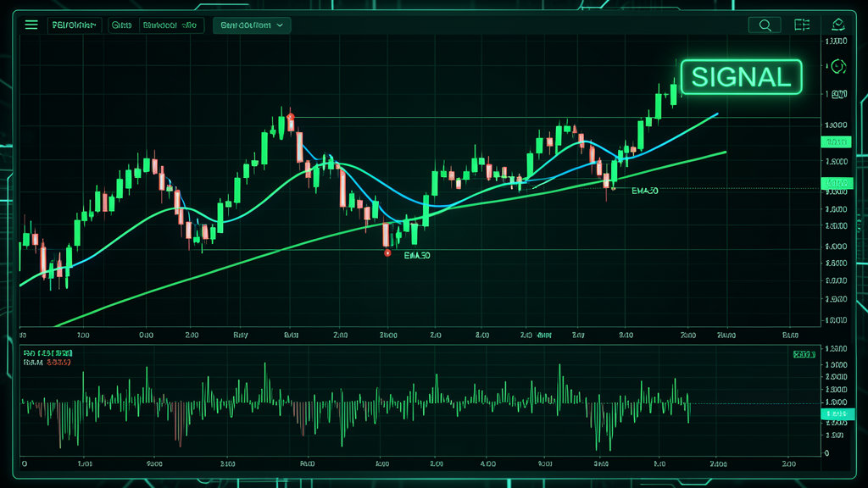Click the dropdown chevron arrow in toolbar
Screen dimensions: 868x488
coord(280,25)
